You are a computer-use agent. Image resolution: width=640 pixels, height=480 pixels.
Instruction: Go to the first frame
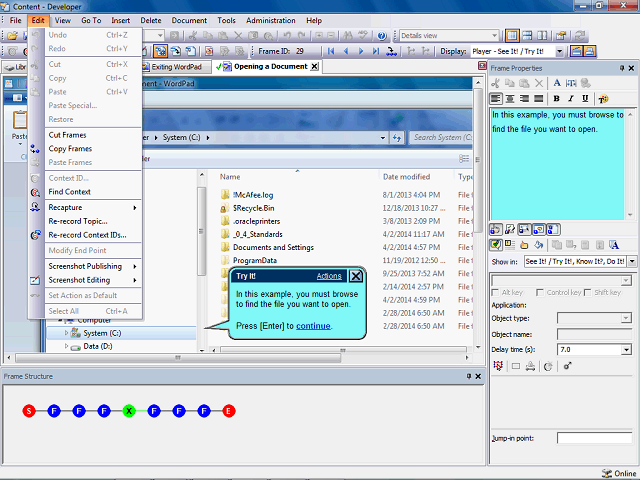[331, 51]
